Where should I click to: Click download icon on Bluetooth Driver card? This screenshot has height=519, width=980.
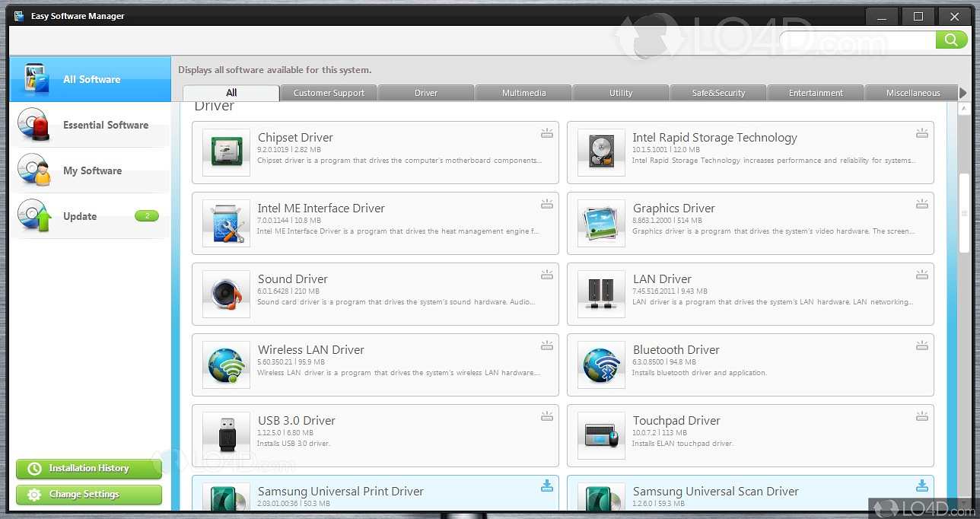tap(921, 345)
